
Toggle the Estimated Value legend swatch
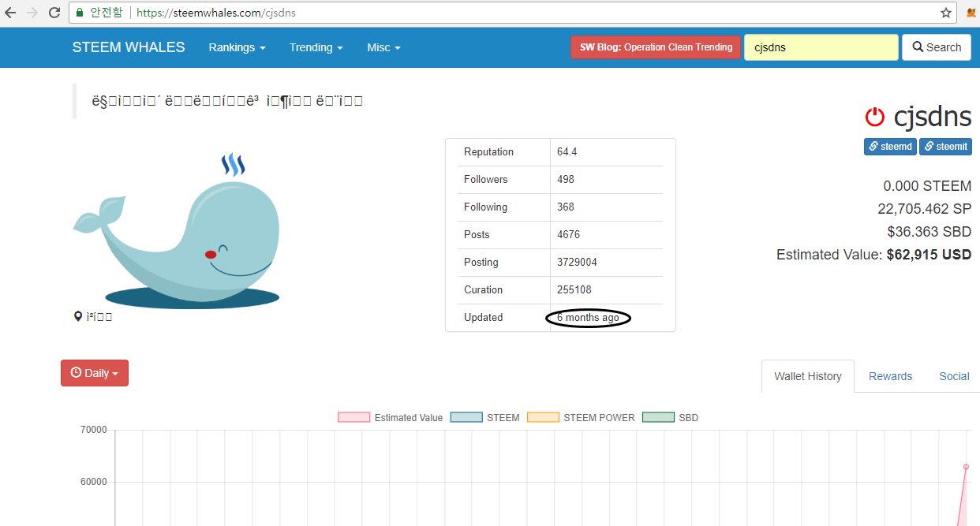[353, 417]
